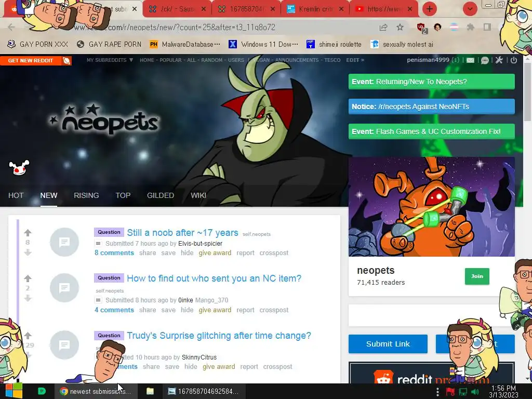Open the green app icon in the taskbar
This screenshot has height=399, width=532.
(42, 391)
